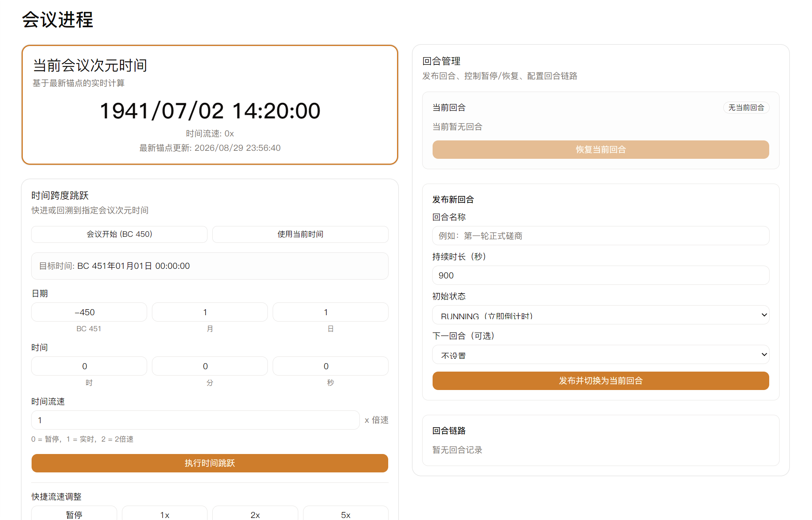812x520 pixels.
Task: Click the 目标时间 BC 451年01月01日 display
Action: pos(210,266)
